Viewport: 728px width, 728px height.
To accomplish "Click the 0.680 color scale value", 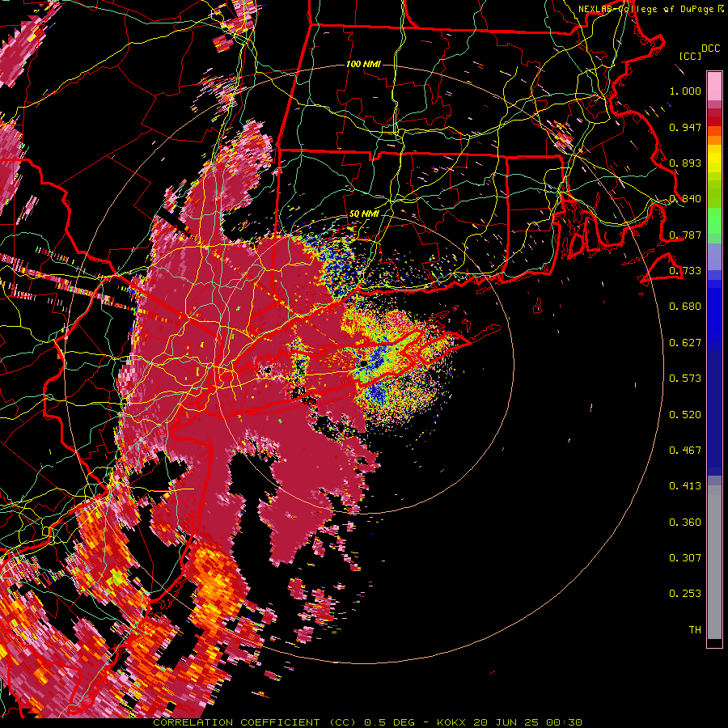I will 685,307.
